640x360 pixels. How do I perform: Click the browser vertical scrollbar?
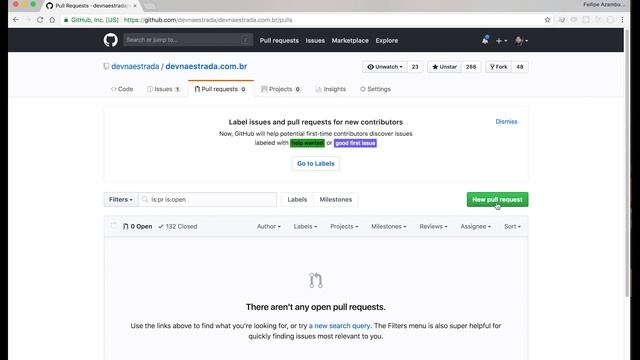click(x=627, y=163)
